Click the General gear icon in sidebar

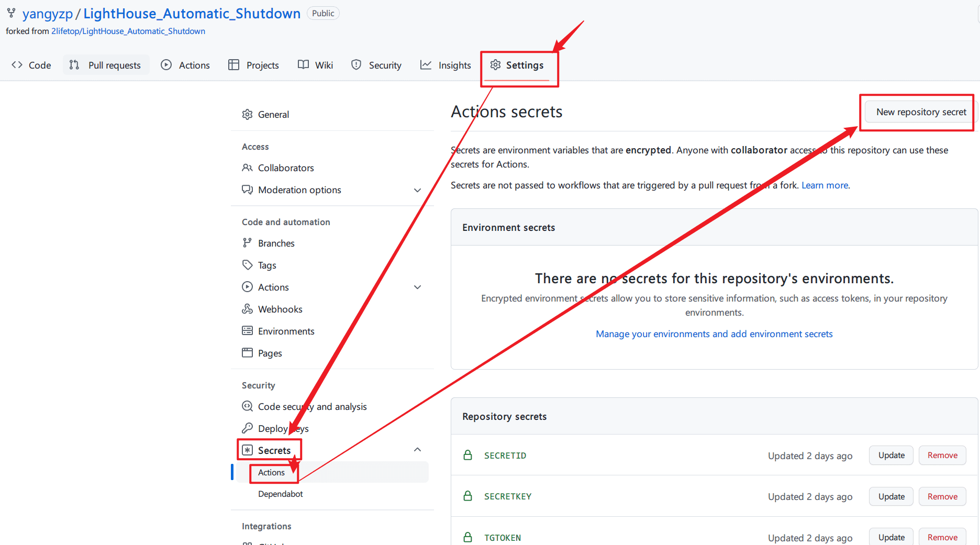247,114
